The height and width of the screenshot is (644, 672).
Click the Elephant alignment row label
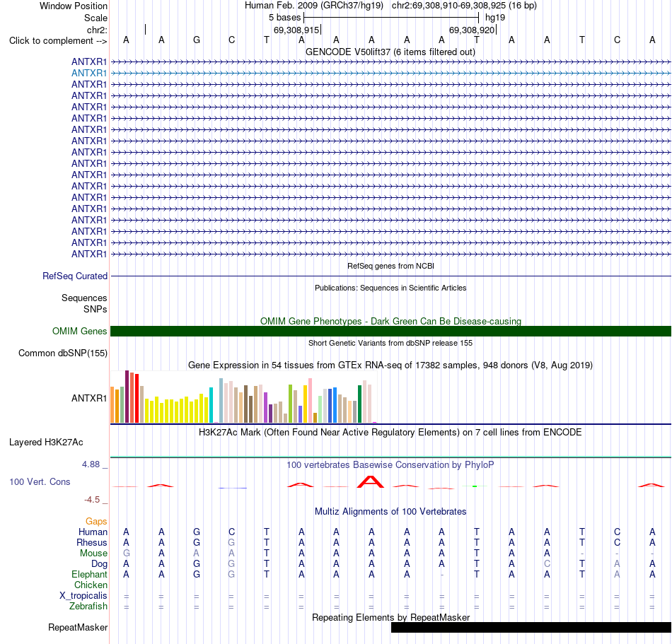(x=90, y=575)
